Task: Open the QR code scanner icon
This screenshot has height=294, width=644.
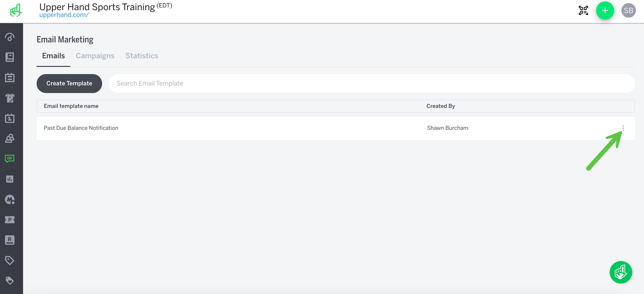Action: [583, 10]
